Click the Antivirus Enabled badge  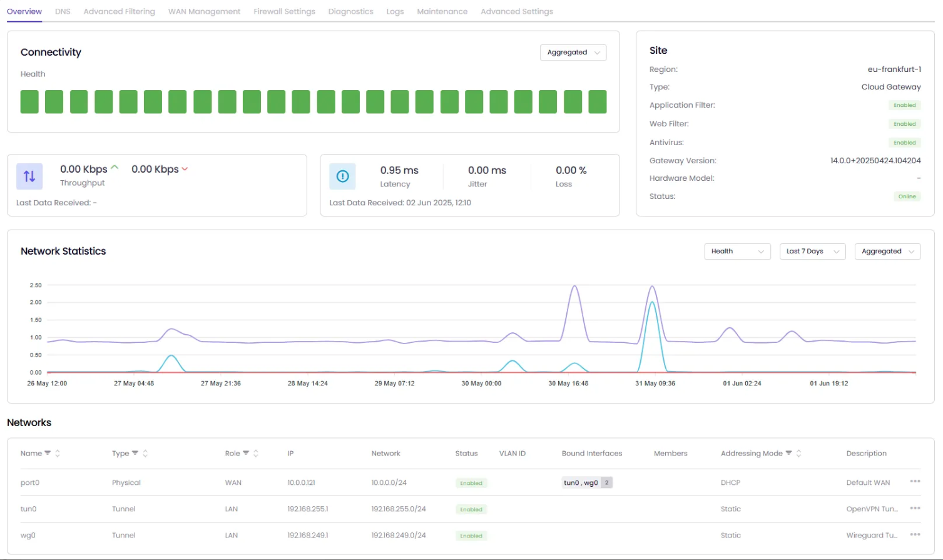coord(904,143)
